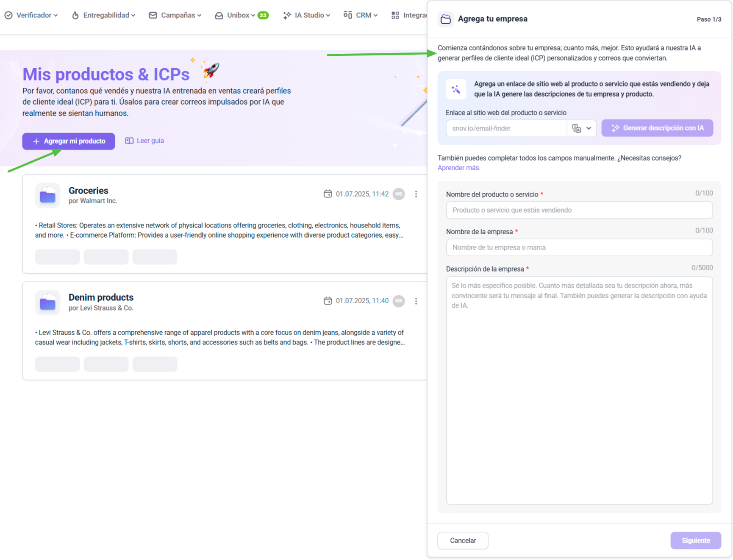Open the language translation dropdown

coord(582,128)
